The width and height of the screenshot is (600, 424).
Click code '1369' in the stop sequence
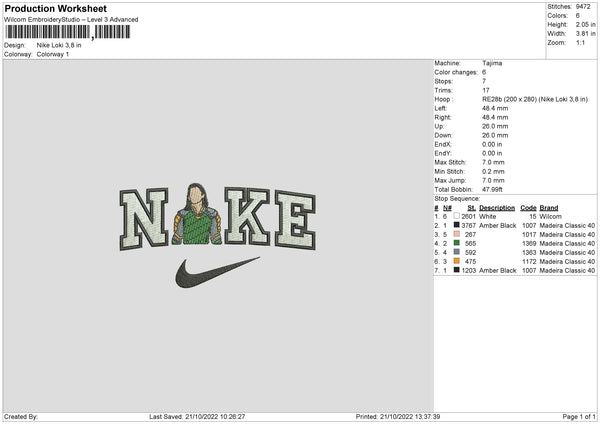pos(529,243)
